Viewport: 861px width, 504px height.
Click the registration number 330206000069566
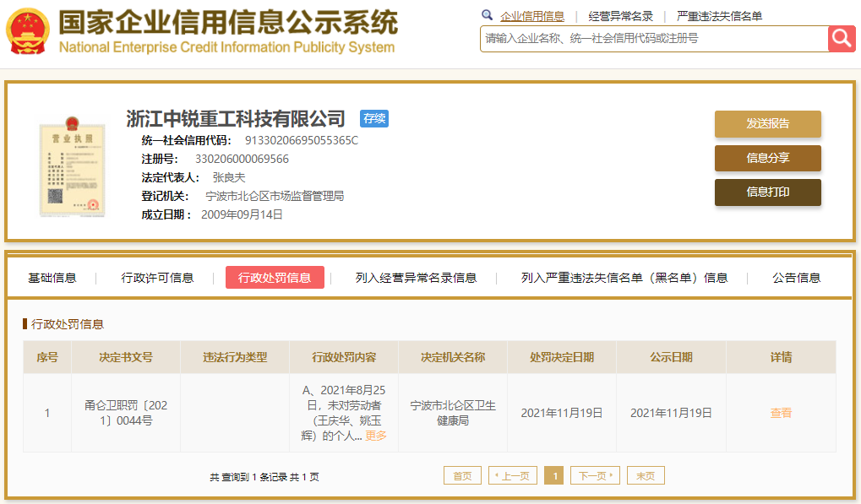click(242, 159)
